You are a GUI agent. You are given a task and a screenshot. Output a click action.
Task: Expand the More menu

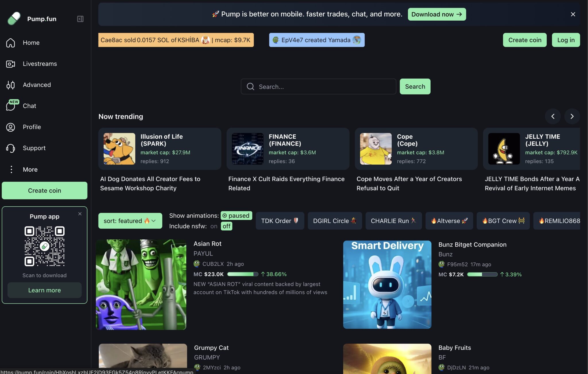[x=11, y=169]
